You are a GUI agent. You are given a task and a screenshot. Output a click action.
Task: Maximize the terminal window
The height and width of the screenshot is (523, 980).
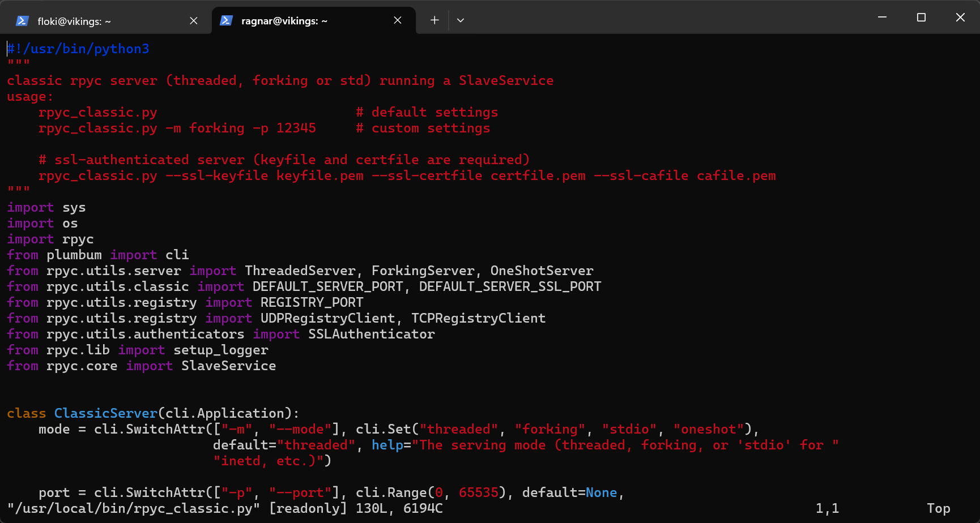pyautogui.click(x=921, y=18)
